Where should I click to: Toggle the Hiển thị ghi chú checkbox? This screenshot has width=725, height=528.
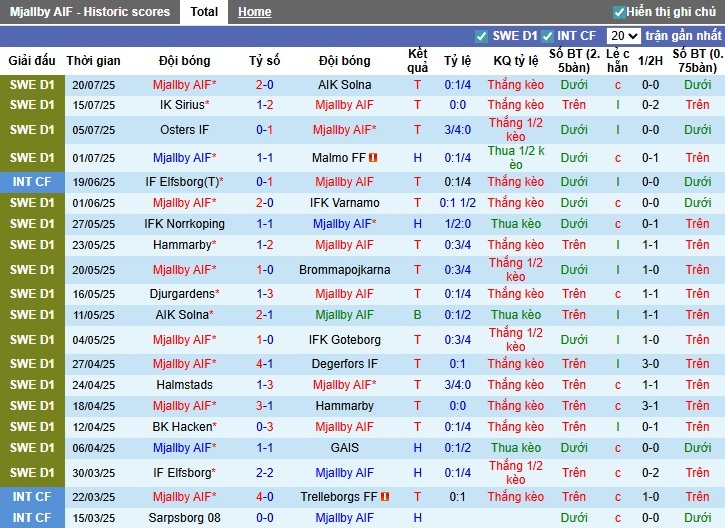pyautogui.click(x=619, y=12)
